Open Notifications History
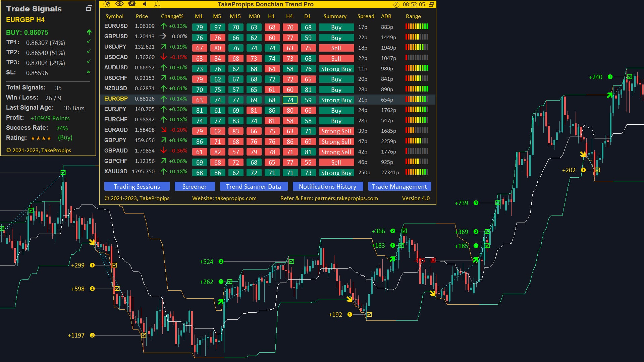 tap(327, 186)
